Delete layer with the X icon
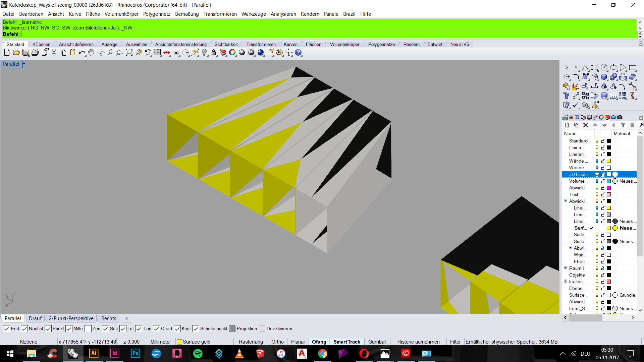This screenshot has height=362, width=644. (586, 125)
